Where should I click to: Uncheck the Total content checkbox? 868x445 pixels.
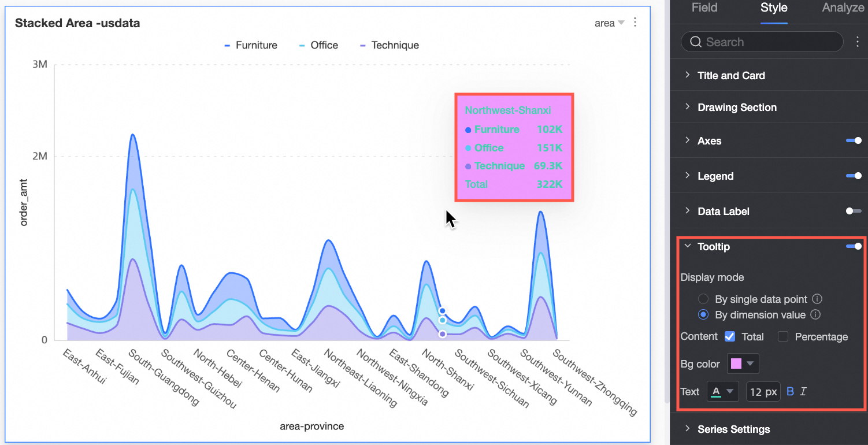coord(730,336)
